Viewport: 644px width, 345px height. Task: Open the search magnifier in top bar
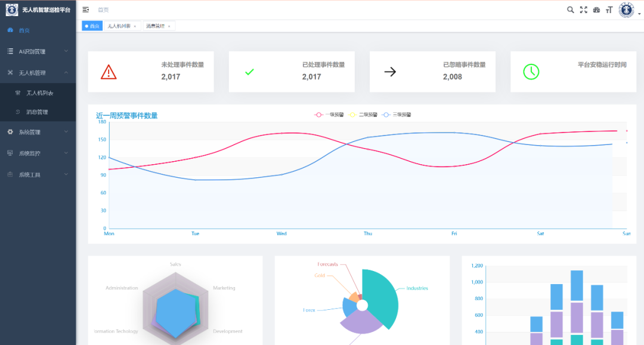[x=571, y=10]
